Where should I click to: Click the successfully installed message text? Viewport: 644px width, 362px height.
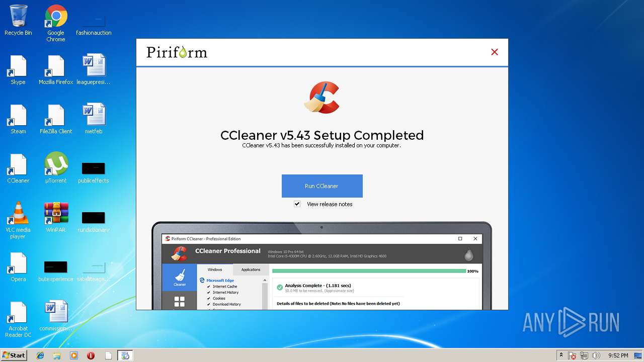[x=321, y=145]
